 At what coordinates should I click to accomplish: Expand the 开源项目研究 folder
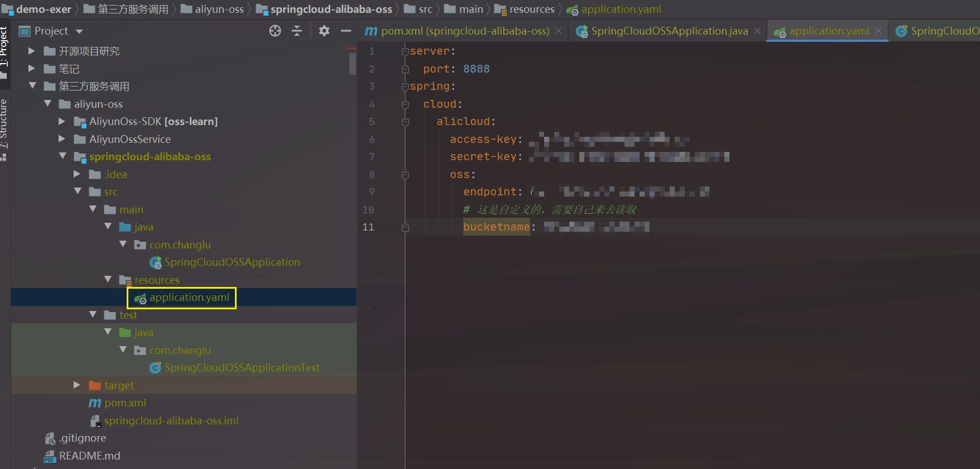[x=32, y=51]
